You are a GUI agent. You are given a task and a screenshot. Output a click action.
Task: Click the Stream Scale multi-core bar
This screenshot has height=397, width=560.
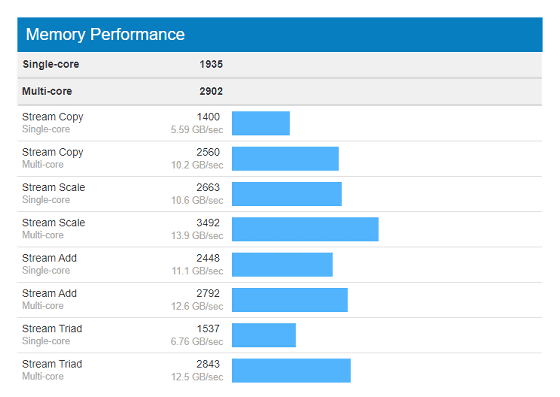pos(305,229)
